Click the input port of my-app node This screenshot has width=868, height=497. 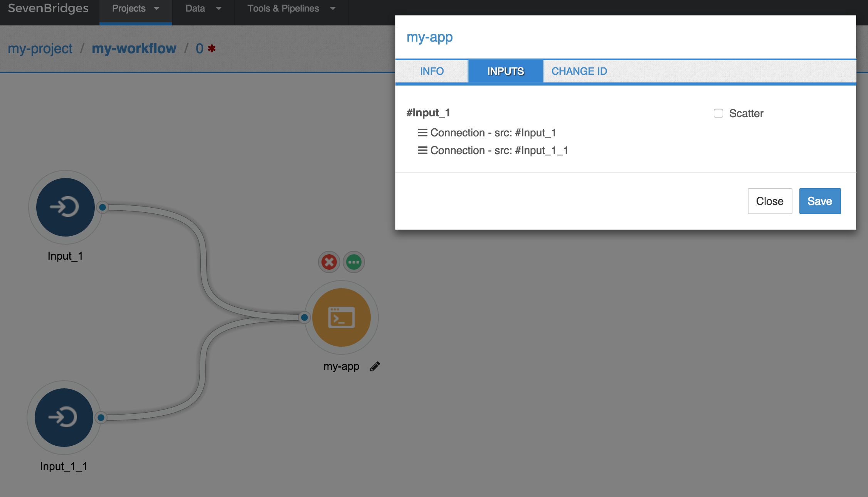(304, 317)
